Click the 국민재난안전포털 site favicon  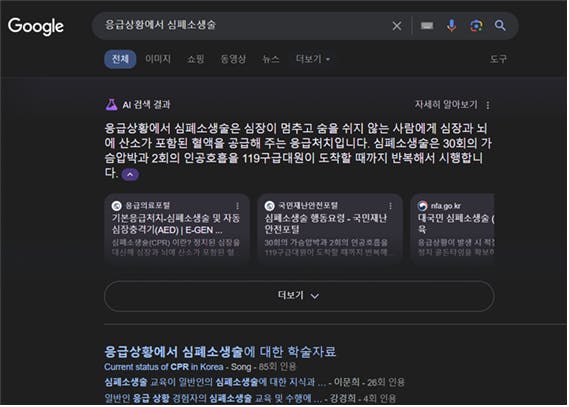click(270, 206)
